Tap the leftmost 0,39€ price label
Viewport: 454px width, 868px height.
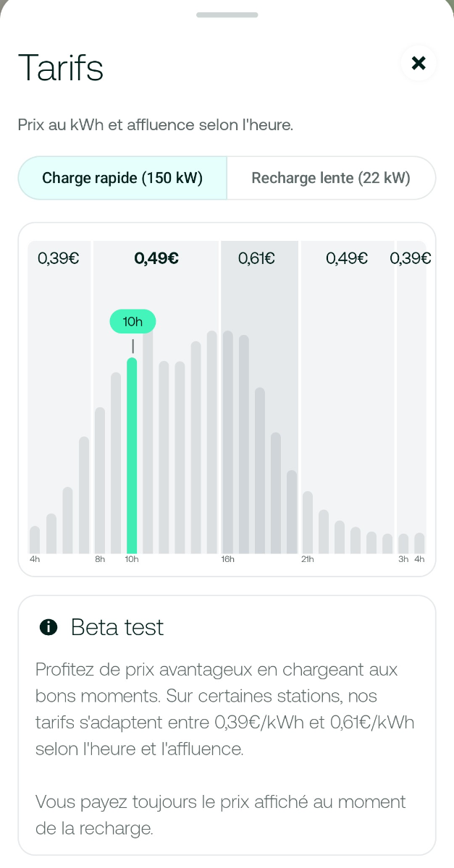tap(58, 258)
